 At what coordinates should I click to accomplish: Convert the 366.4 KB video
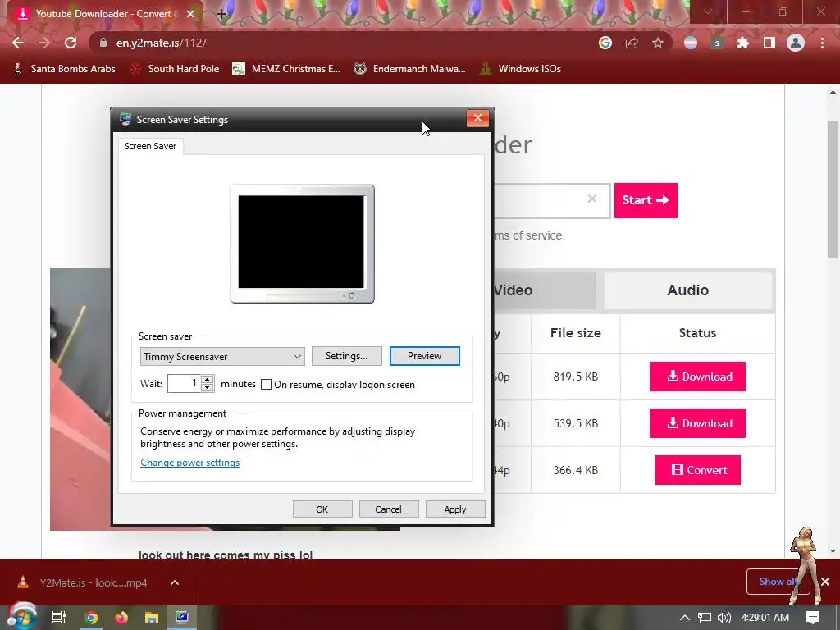697,470
